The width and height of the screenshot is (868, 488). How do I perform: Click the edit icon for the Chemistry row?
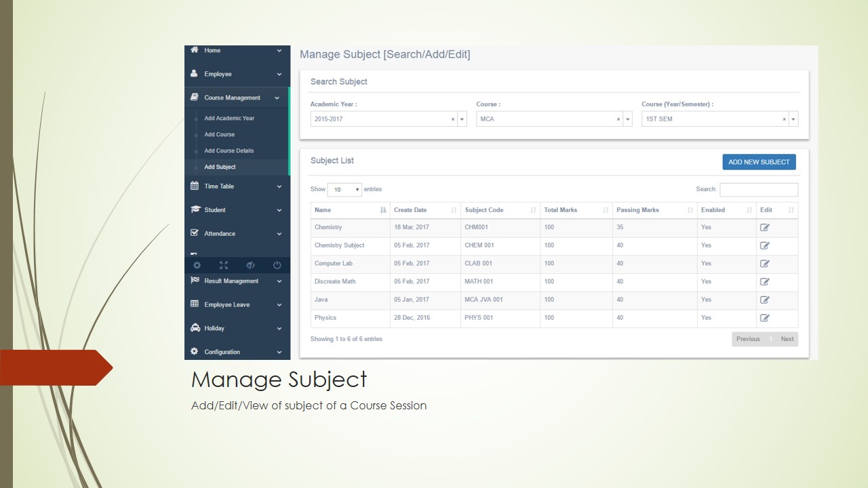(x=764, y=228)
